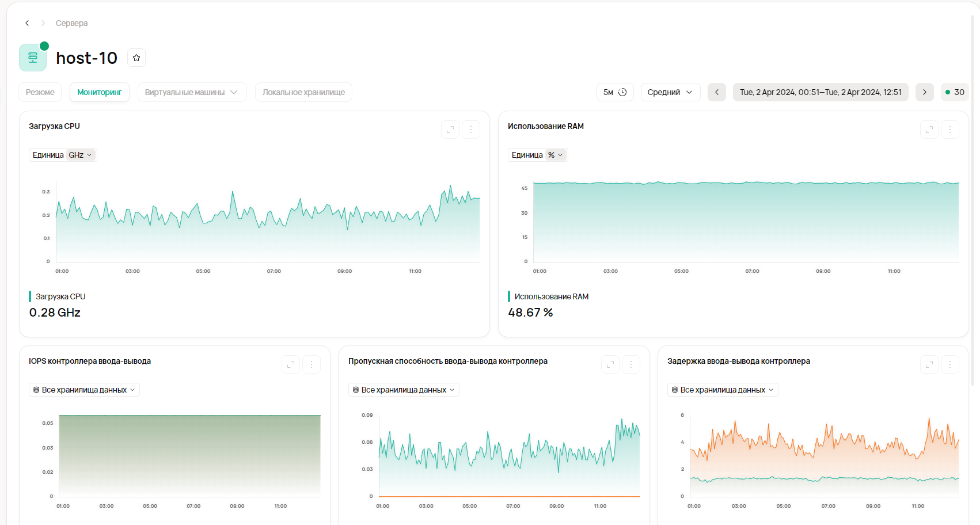Shift to the previous time range
The height and width of the screenshot is (525, 980).
717,92
